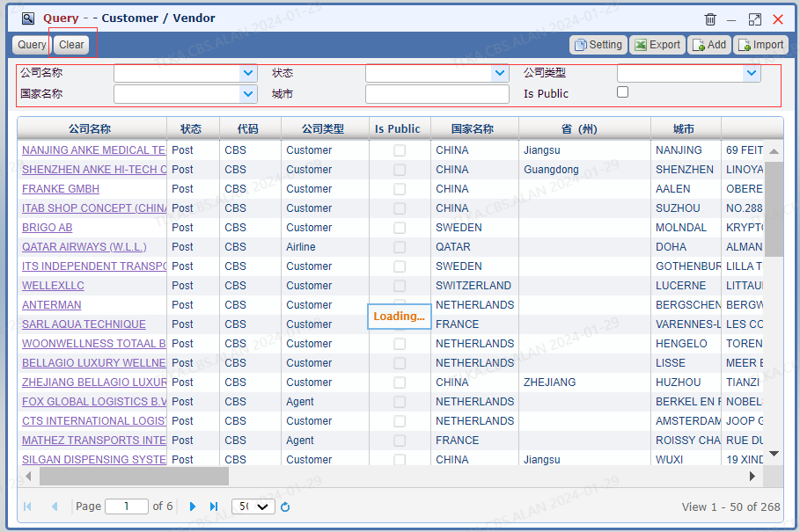Sort by 状态 column header
Viewport: 800px width, 532px height.
191,129
